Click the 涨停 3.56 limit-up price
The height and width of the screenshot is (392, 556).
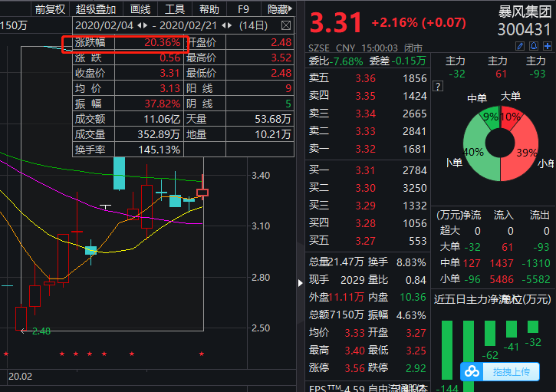click(354, 368)
